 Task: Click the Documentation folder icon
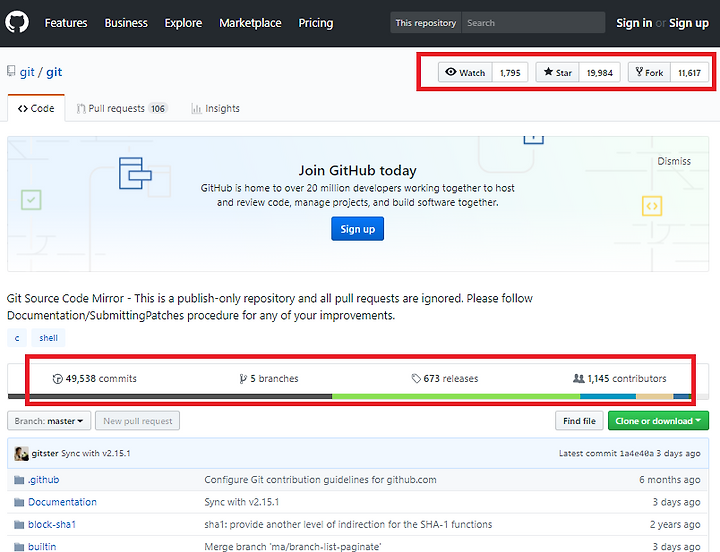point(19,502)
